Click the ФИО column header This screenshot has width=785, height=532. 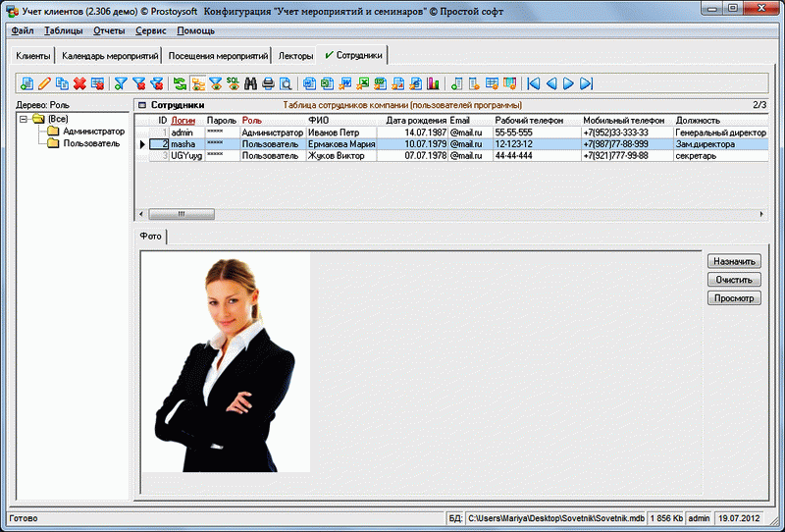coord(318,120)
